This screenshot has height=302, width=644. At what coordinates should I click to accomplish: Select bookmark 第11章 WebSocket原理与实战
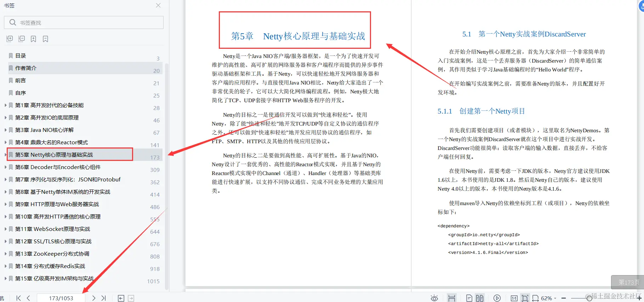pyautogui.click(x=52, y=229)
